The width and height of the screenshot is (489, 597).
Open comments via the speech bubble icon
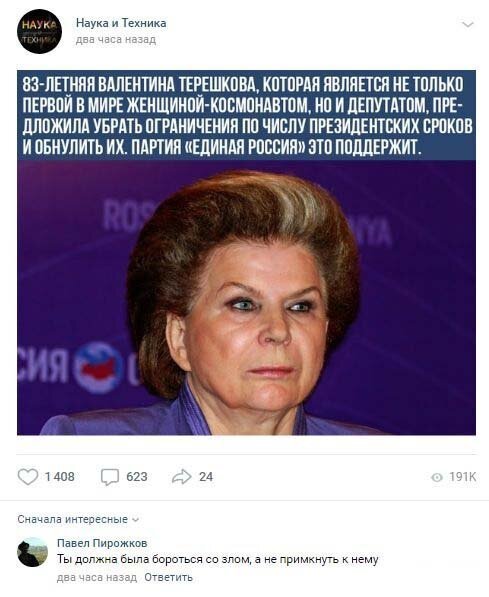[110, 477]
